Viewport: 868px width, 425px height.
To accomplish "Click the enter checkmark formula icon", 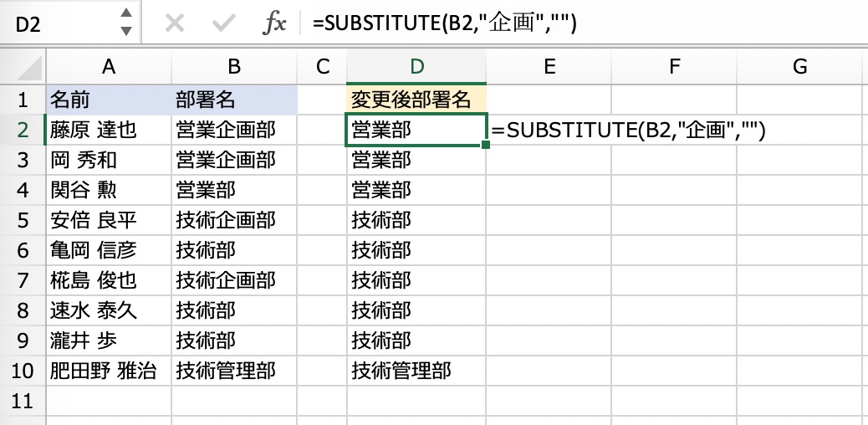I will point(222,23).
